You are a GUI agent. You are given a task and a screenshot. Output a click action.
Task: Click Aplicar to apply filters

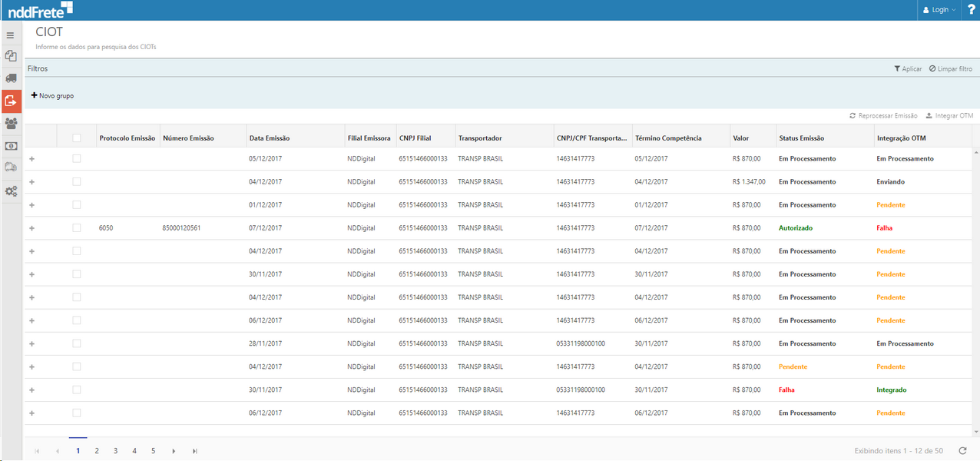click(x=908, y=69)
